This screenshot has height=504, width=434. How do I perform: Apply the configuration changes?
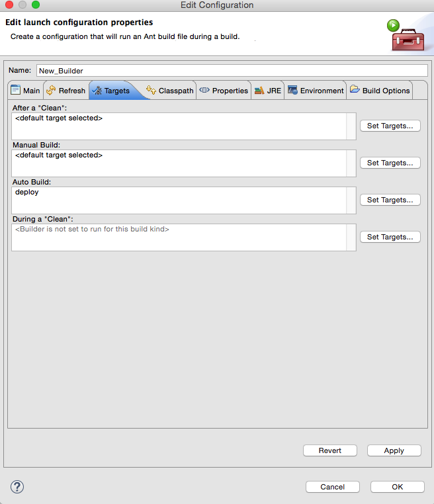pos(394,450)
